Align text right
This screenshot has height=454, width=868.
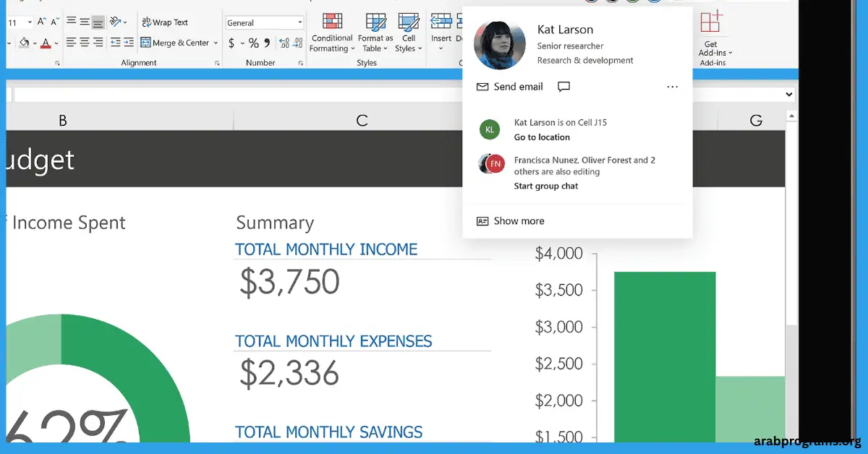98,43
